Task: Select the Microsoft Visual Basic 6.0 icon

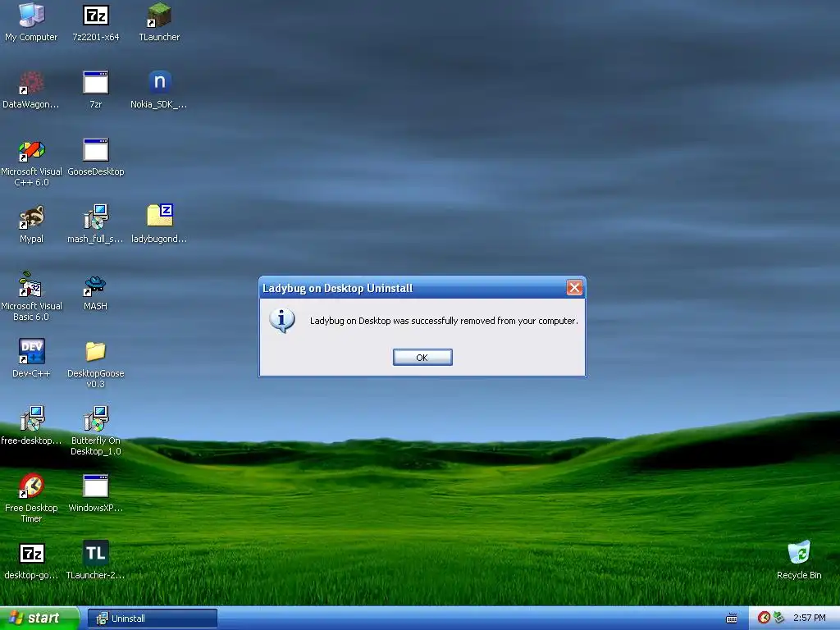Action: 31,284
